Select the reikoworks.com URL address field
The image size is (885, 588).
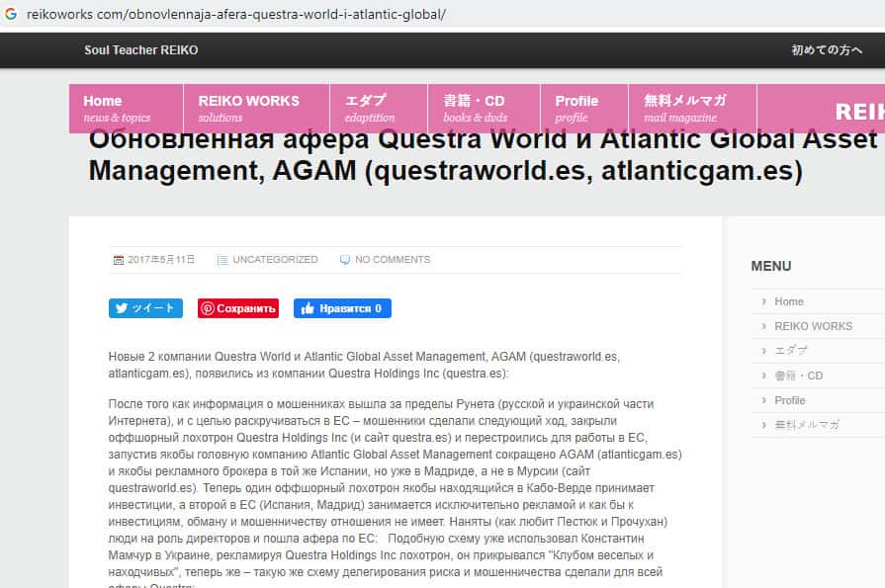pyautogui.click(x=236, y=14)
